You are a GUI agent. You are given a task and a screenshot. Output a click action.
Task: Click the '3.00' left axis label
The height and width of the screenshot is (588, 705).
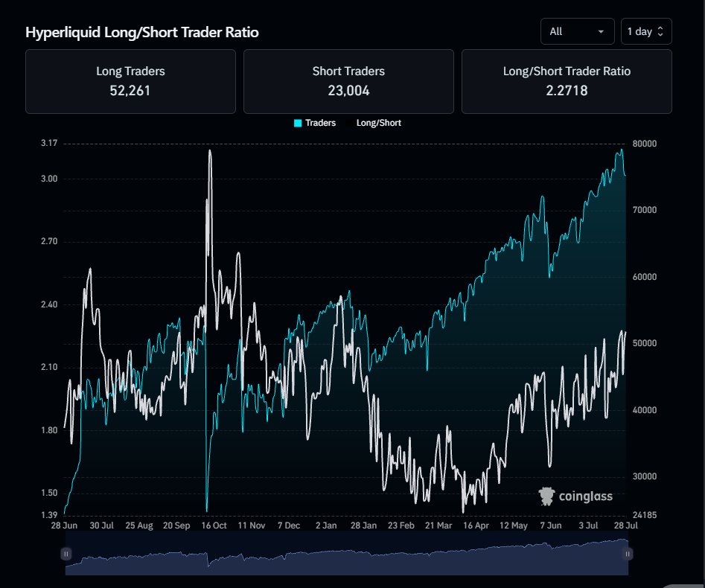[49, 179]
